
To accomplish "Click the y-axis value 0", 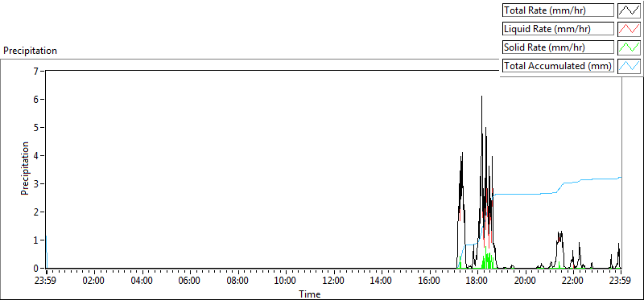I will (36, 269).
